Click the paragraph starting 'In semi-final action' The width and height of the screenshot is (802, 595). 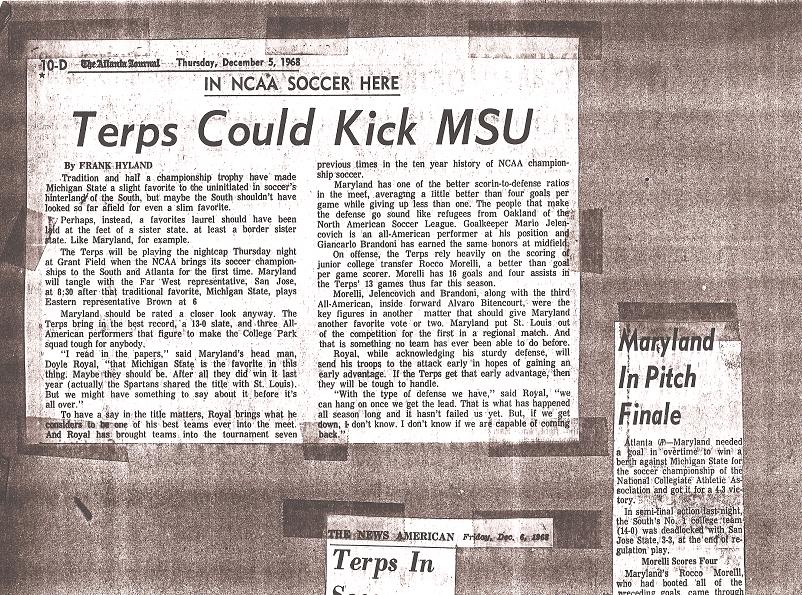coord(679,531)
